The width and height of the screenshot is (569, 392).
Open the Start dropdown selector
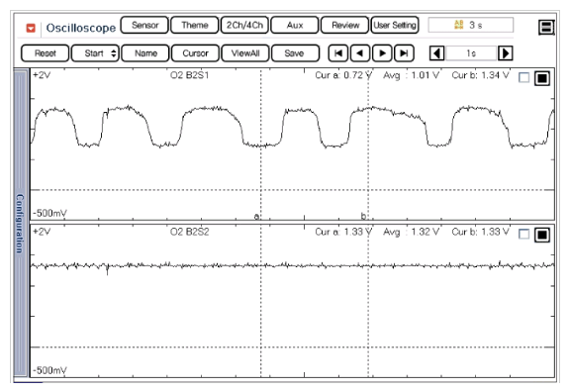[95, 53]
